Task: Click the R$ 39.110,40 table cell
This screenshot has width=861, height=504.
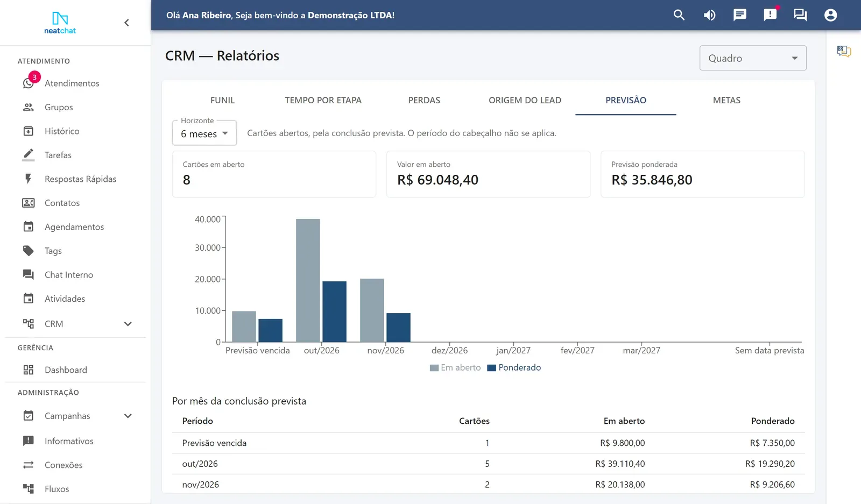Action: click(620, 464)
